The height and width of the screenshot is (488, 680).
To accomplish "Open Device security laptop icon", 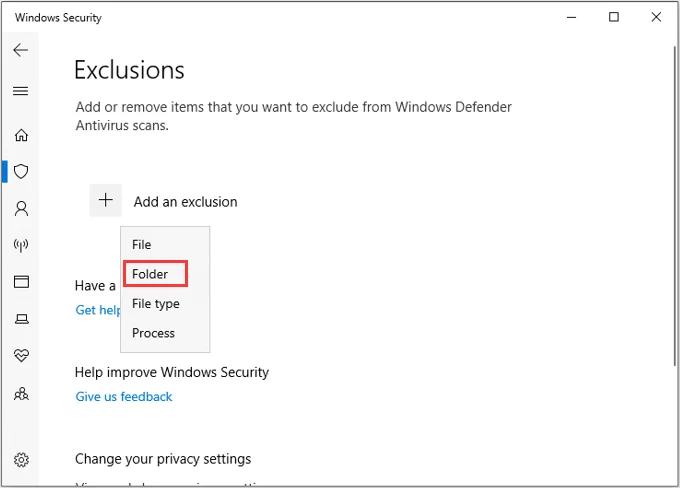I will point(21,319).
